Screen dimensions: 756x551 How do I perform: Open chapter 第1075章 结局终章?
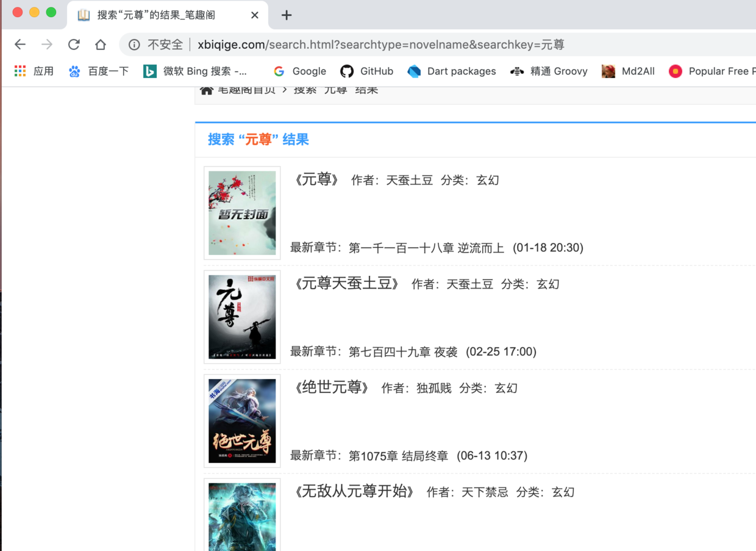398,455
